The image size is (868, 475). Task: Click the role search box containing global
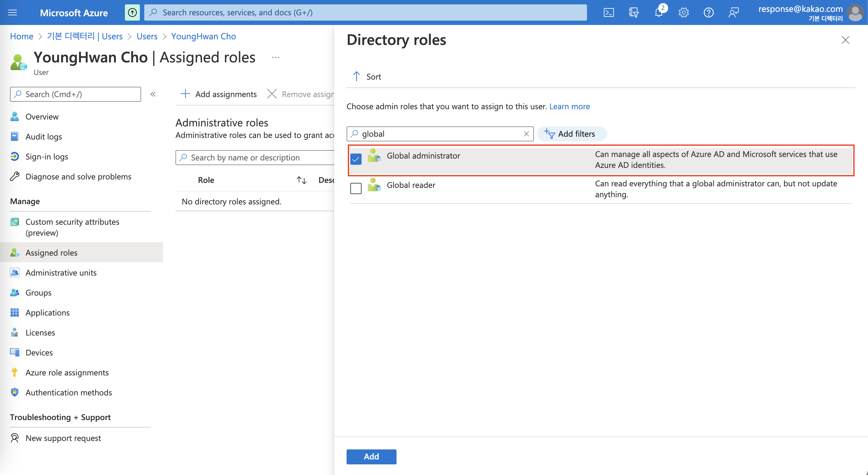440,134
